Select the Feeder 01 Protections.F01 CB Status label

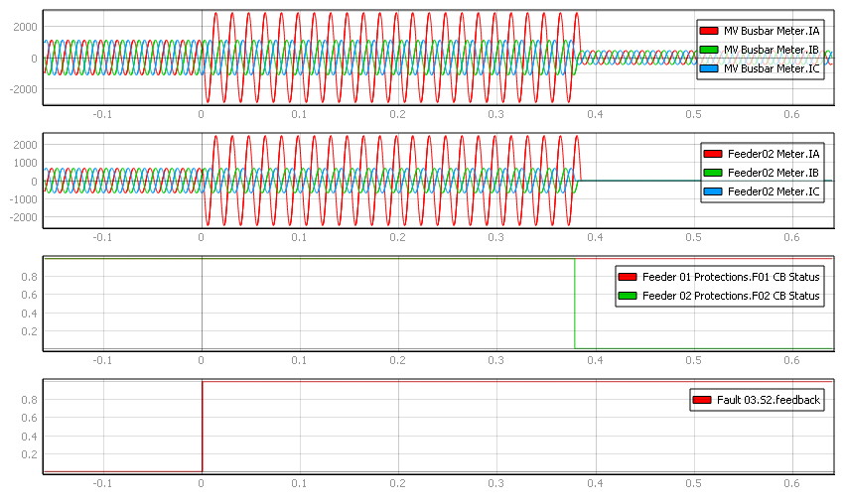[731, 277]
